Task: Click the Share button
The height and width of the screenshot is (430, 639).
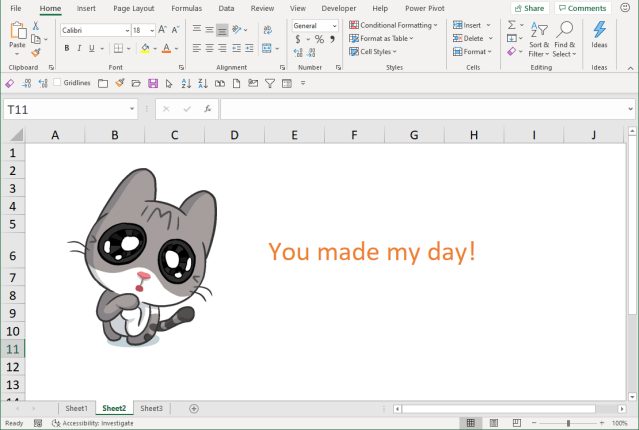Action: [530, 8]
